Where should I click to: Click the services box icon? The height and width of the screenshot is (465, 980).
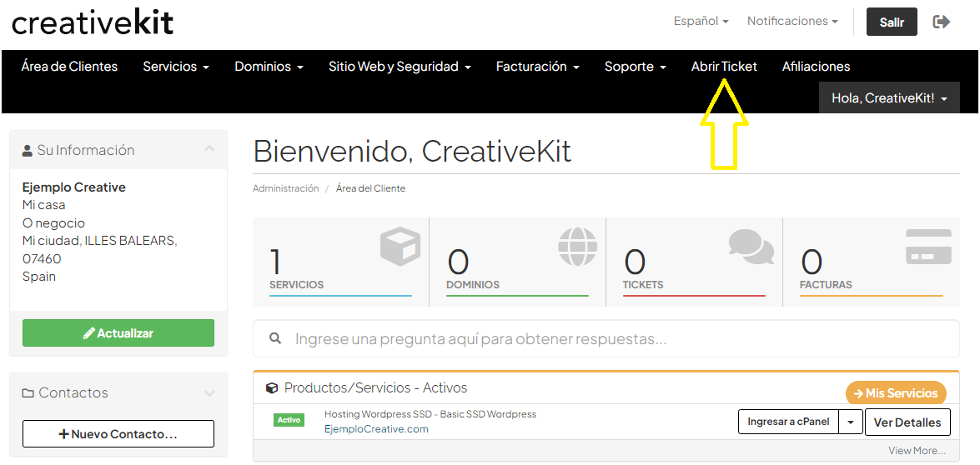[400, 247]
